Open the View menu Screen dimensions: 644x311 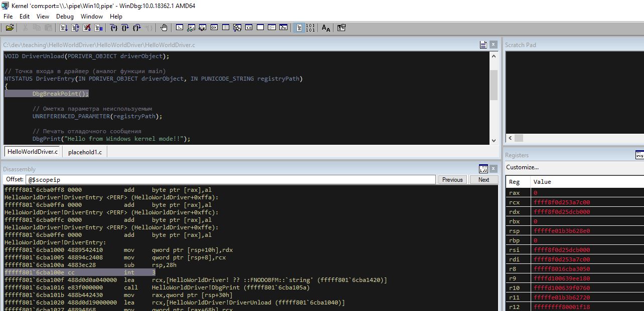pos(43,17)
